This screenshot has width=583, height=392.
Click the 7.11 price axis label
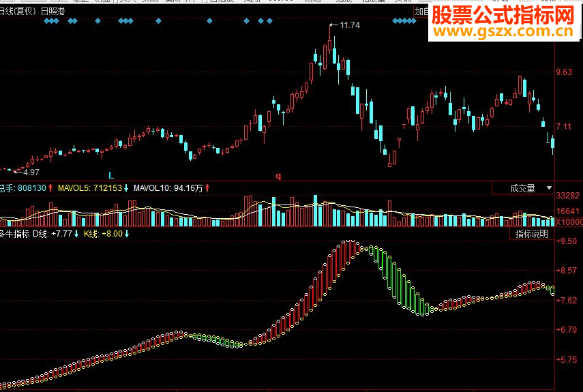(563, 127)
